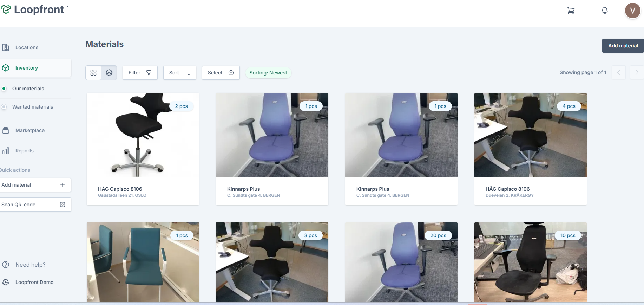Select the Wanted materials radio option
This screenshot has height=305, width=644.
click(x=4, y=107)
